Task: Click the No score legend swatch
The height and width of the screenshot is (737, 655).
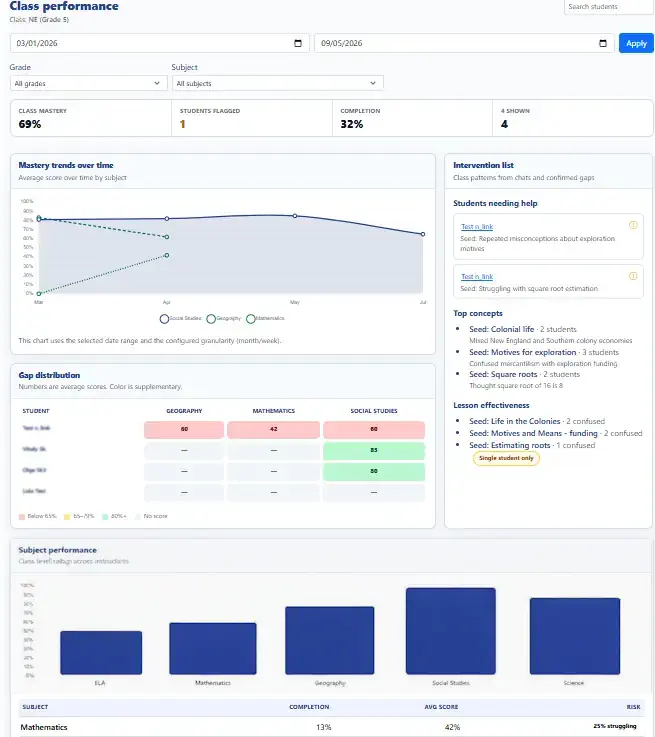Action: click(x=138, y=517)
